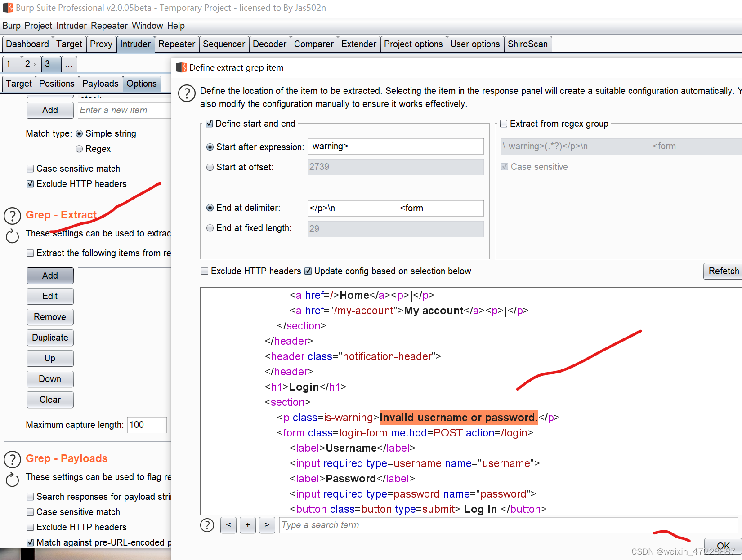Move item Up in extract list
The width and height of the screenshot is (742, 560).
(50, 358)
